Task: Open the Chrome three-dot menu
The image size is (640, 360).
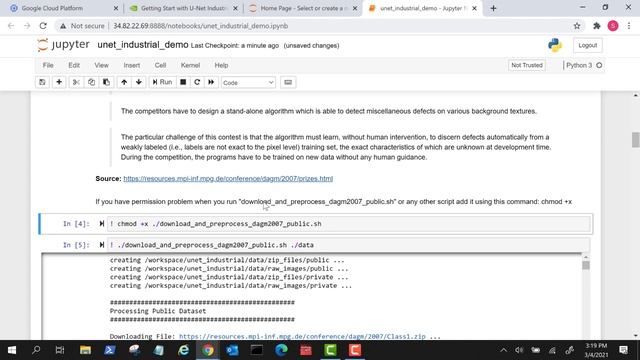Action: pyautogui.click(x=629, y=26)
